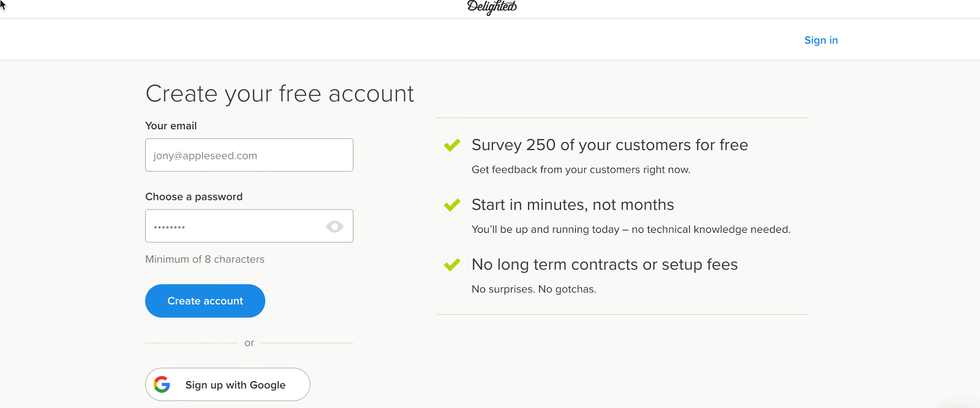Click the Create account button
The image size is (980, 408).
click(x=205, y=301)
